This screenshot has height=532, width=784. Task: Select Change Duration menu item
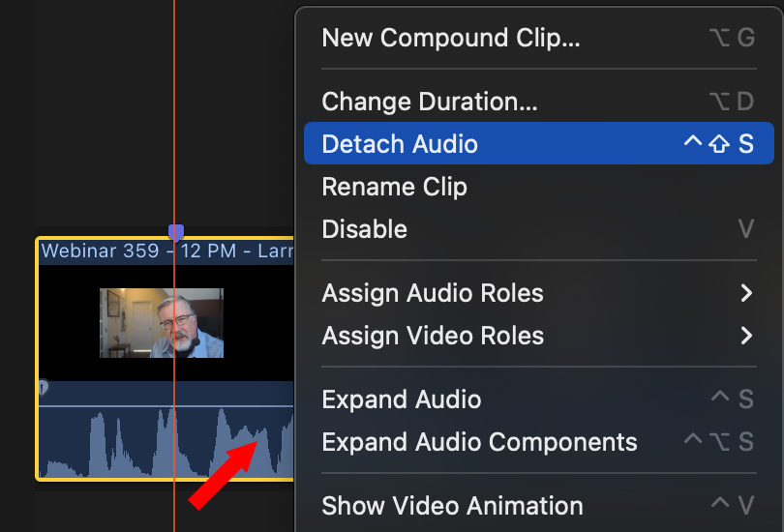coord(430,102)
